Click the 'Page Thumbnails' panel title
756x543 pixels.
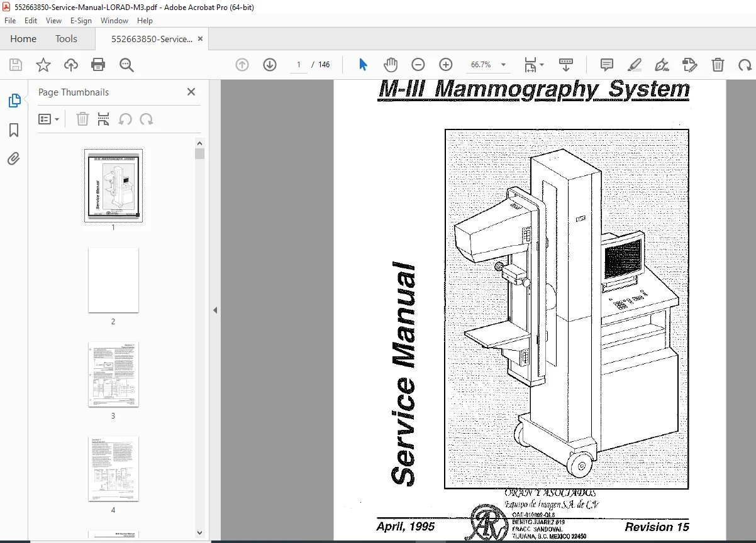tap(74, 92)
